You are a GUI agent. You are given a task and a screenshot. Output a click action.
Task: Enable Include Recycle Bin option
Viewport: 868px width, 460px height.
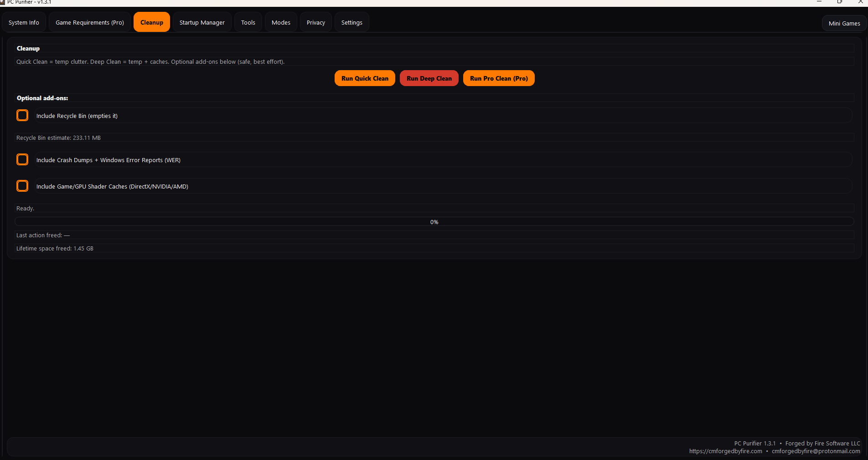22,115
